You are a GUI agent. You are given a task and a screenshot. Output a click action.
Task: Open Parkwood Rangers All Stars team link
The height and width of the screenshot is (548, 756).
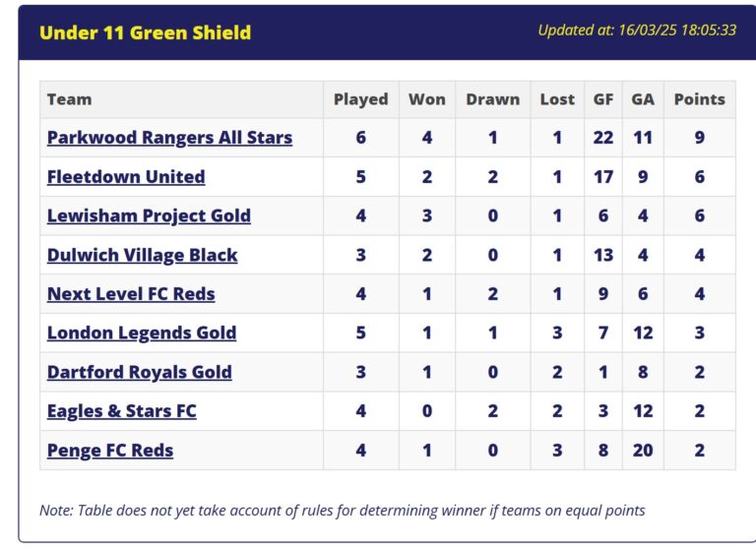click(169, 138)
